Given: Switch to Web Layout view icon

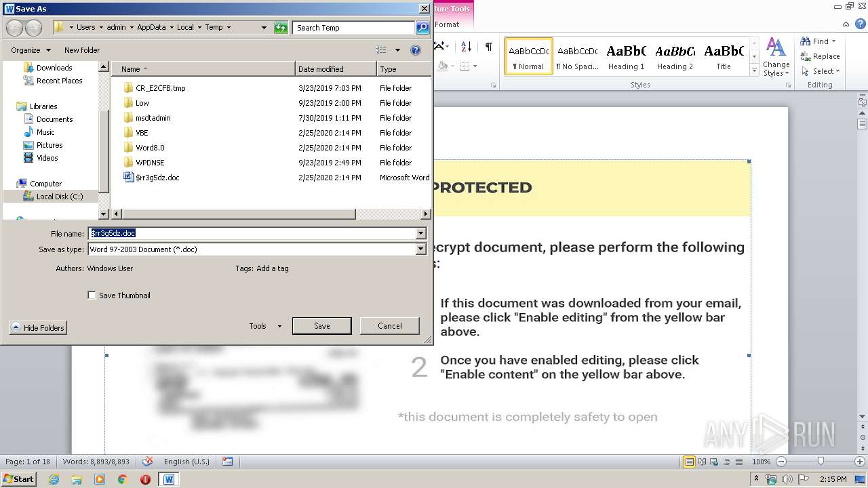Looking at the screenshot, I should click(715, 462).
